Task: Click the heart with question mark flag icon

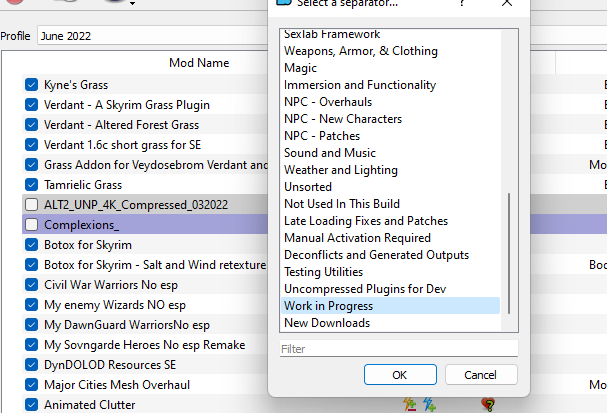Action: point(489,405)
